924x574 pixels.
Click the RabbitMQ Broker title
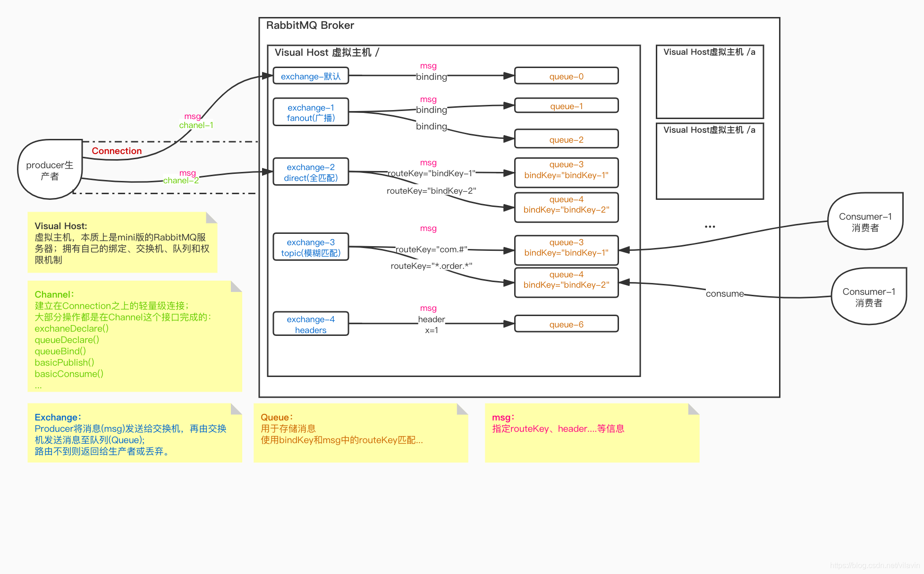tap(310, 26)
